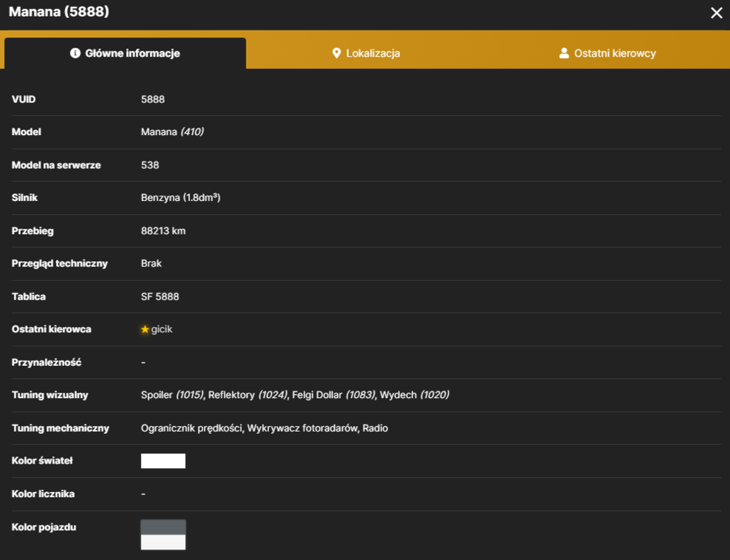The width and height of the screenshot is (730, 560).
Task: Click the Przynależność row label
Action: tap(46, 362)
